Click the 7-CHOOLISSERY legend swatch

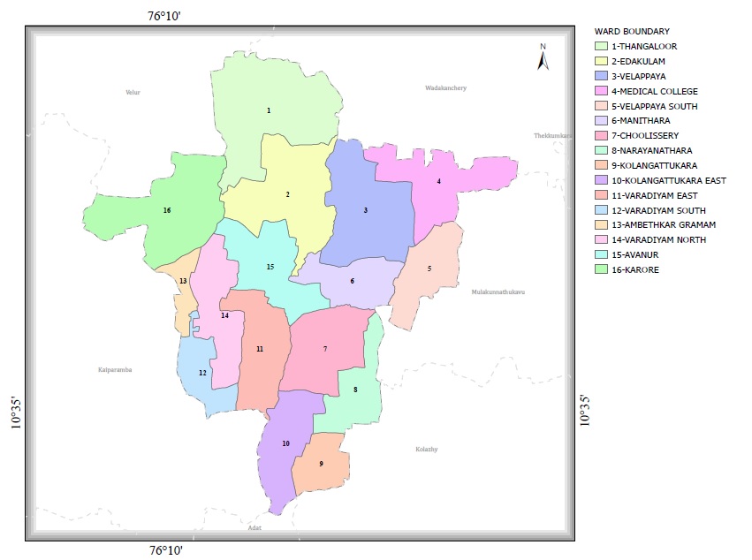tap(601, 135)
